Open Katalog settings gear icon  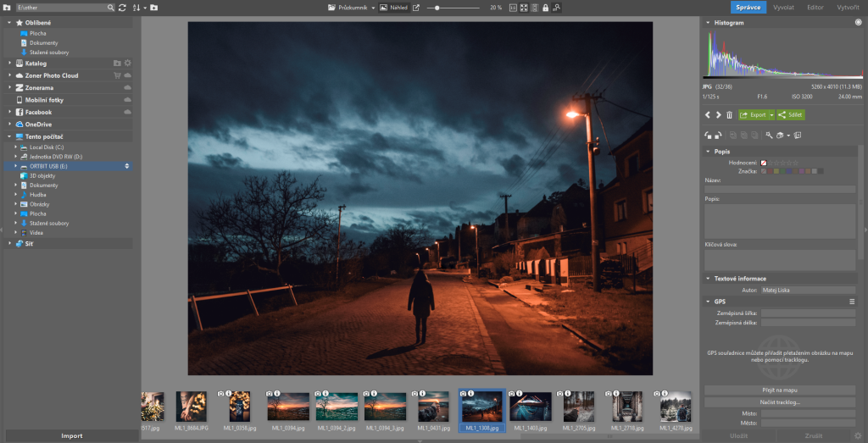(x=128, y=63)
